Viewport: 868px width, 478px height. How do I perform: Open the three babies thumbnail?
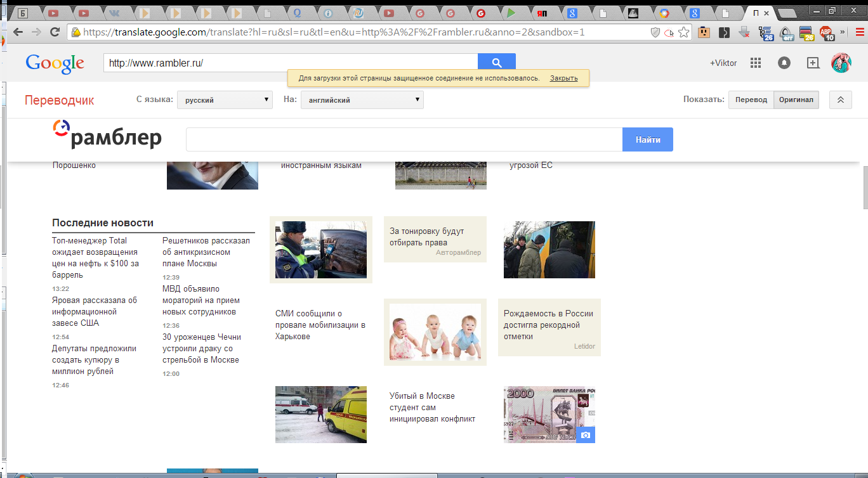point(435,332)
